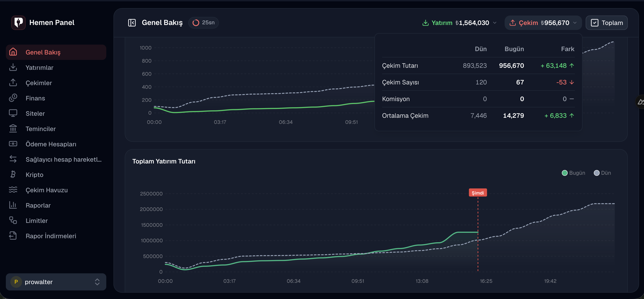The image size is (644, 299).
Task: Click the Bugün column header in the table
Action: [x=514, y=49]
